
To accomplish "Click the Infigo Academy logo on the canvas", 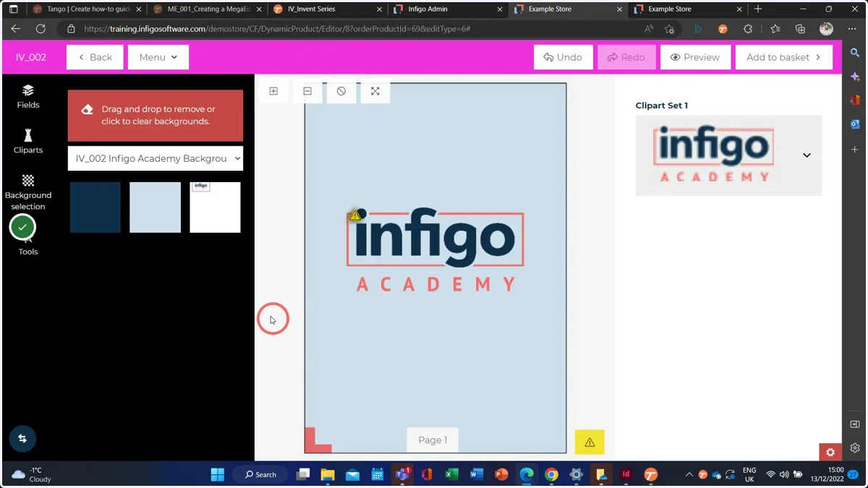I will pos(436,249).
